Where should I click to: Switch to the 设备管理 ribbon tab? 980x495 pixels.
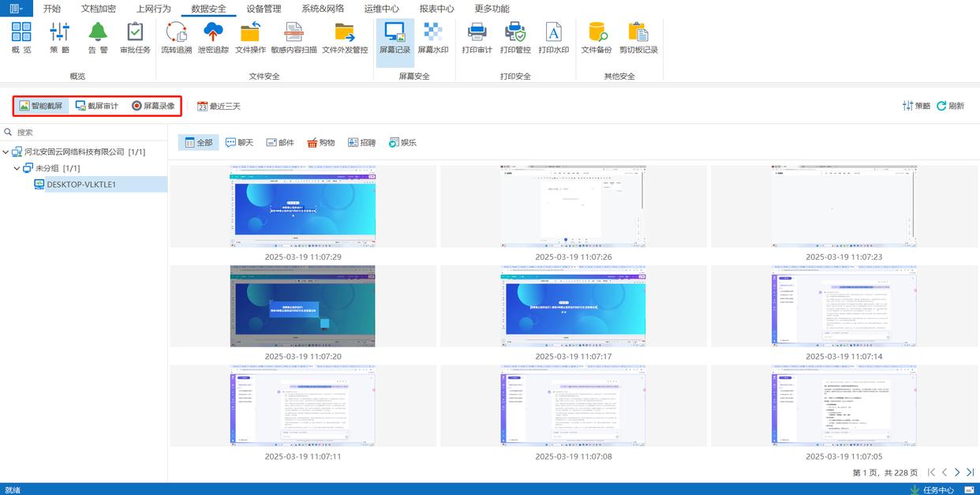click(263, 9)
